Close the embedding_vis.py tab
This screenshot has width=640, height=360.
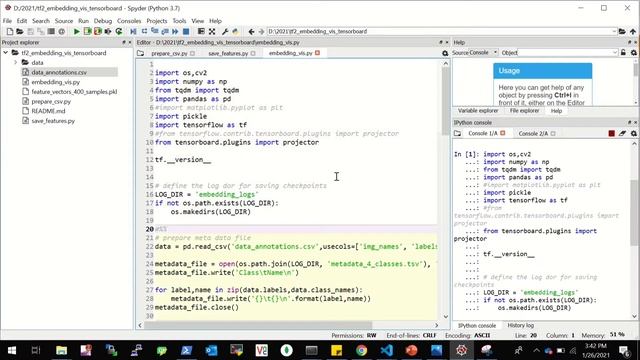[318, 53]
